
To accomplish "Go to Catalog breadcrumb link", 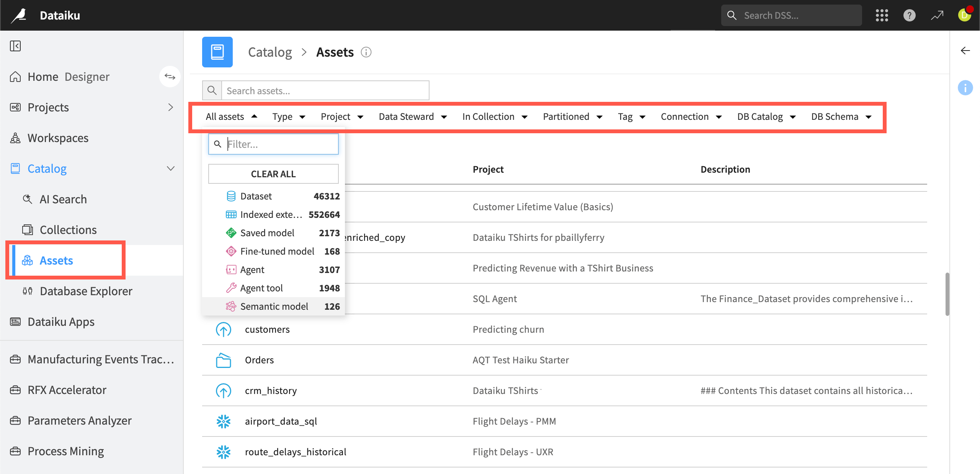I will [x=270, y=52].
